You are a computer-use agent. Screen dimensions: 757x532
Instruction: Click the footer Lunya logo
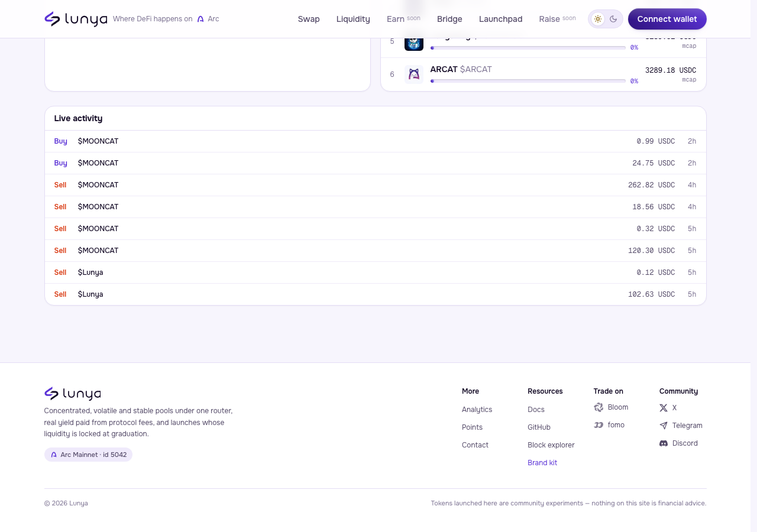pos(72,394)
